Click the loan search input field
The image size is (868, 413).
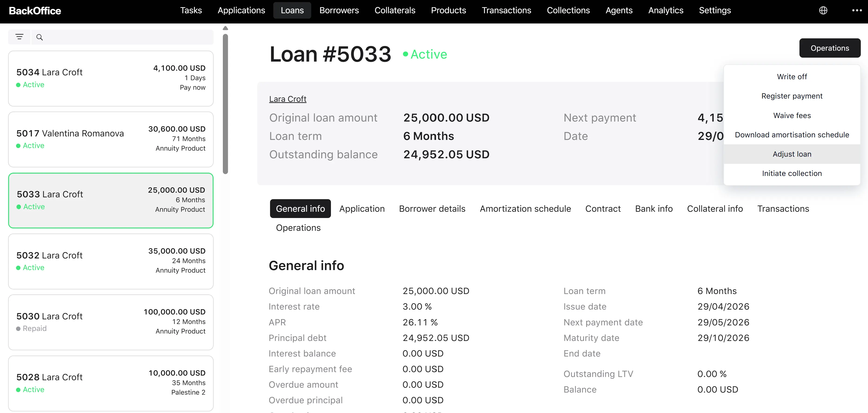pyautogui.click(x=123, y=37)
